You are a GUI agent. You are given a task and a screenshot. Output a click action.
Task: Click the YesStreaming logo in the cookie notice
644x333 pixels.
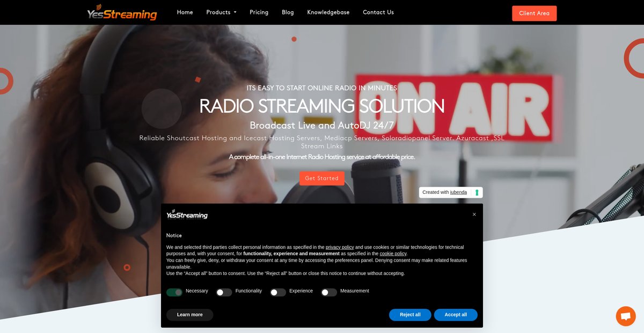[x=187, y=214]
